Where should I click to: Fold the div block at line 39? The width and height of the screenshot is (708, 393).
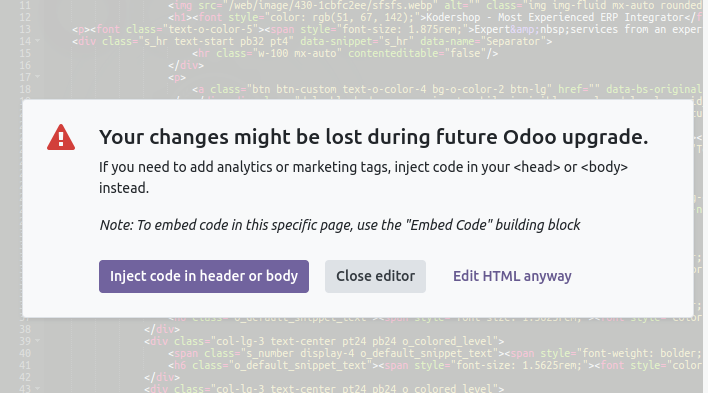coord(37,341)
